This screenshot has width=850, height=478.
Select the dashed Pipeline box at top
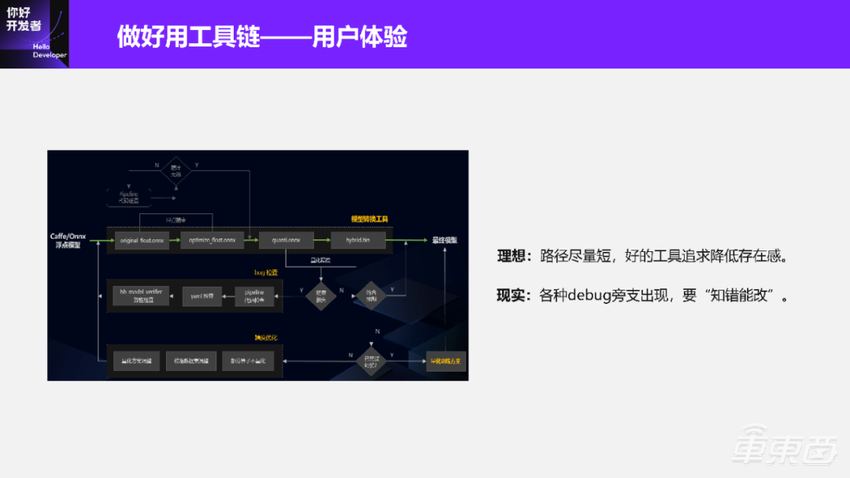129,199
